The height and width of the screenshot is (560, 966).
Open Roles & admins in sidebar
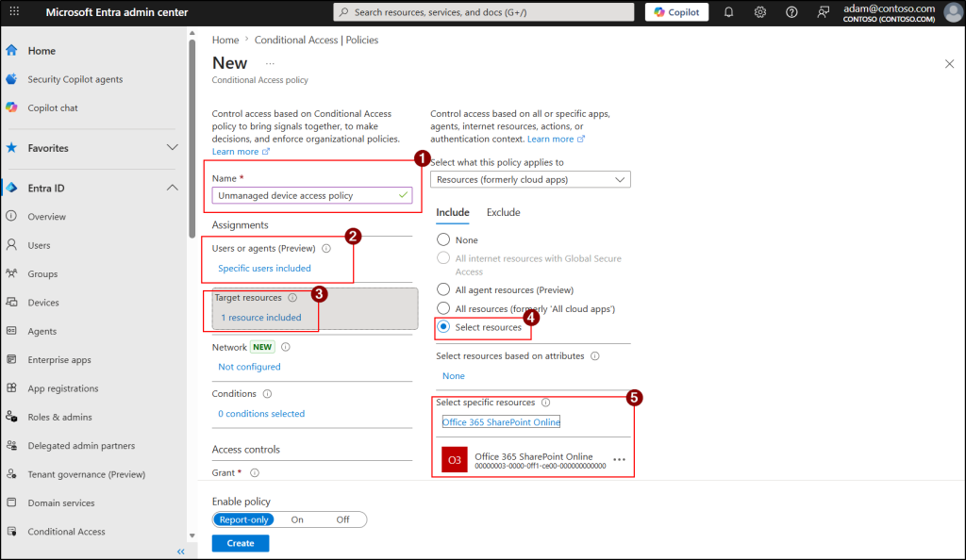59,417
